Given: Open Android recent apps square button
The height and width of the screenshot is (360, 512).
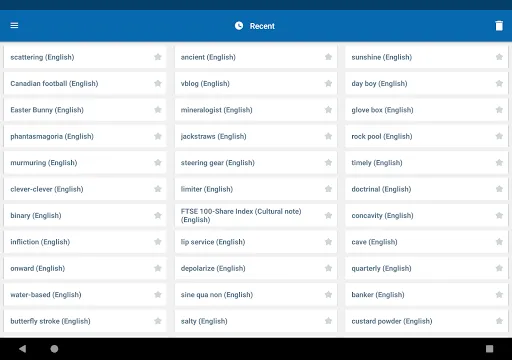Looking at the screenshot, I should click(x=489, y=349).
